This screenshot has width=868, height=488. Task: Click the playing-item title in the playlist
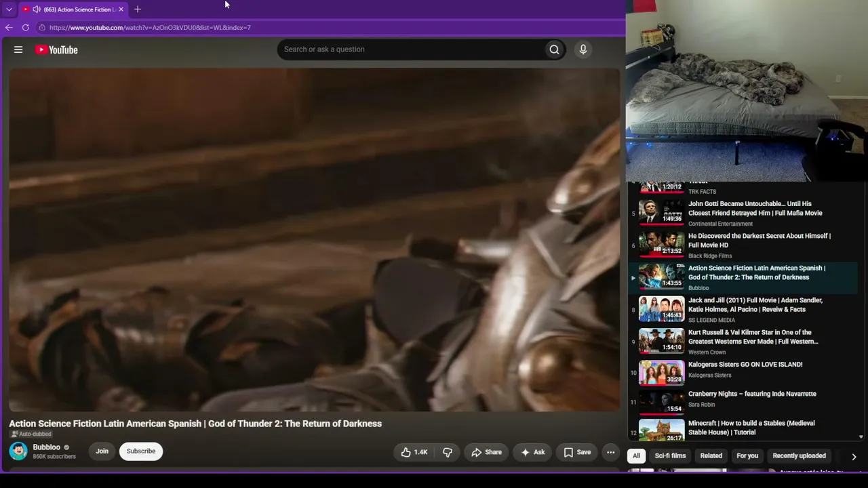756,272
